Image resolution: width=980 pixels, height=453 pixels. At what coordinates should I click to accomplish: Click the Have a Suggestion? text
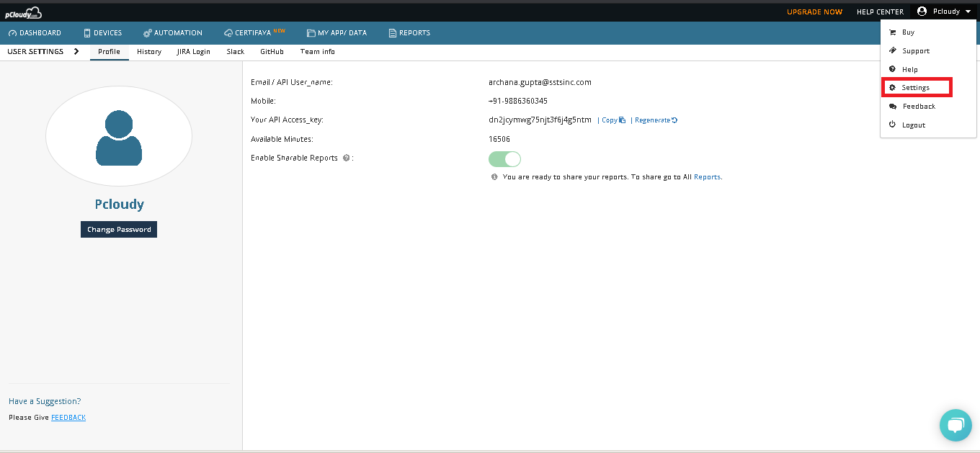(x=45, y=401)
